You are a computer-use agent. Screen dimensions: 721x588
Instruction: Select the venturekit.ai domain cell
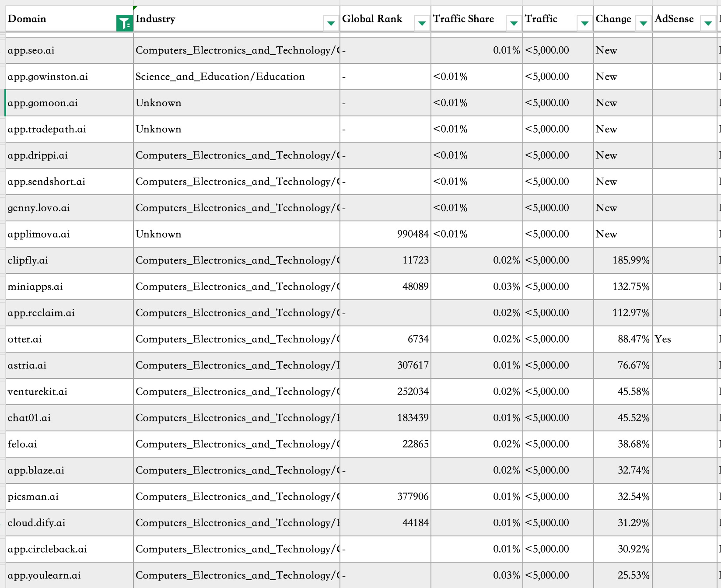click(70, 392)
